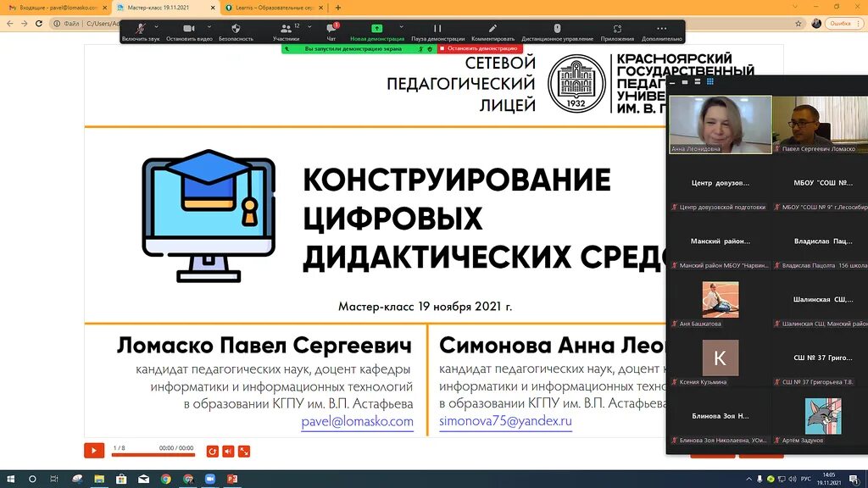Close the Learnis tab

click(x=320, y=8)
